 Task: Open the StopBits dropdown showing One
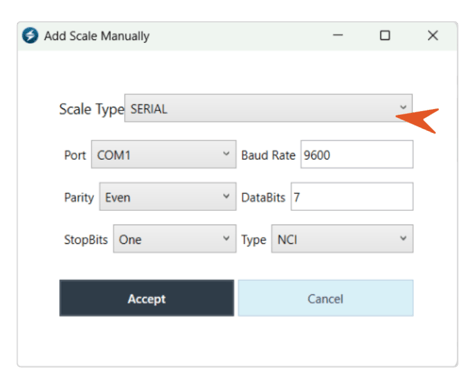click(x=175, y=239)
